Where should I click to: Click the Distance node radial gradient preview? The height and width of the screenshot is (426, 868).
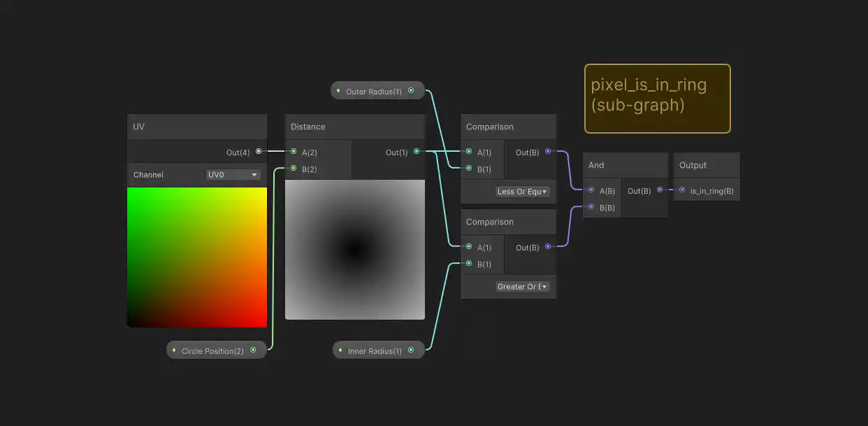point(355,250)
